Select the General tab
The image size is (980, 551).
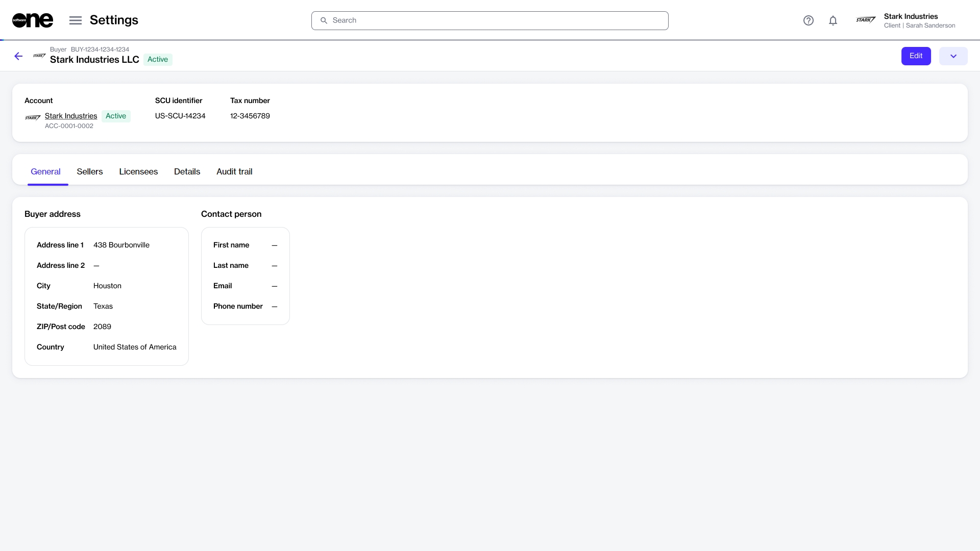tap(45, 171)
